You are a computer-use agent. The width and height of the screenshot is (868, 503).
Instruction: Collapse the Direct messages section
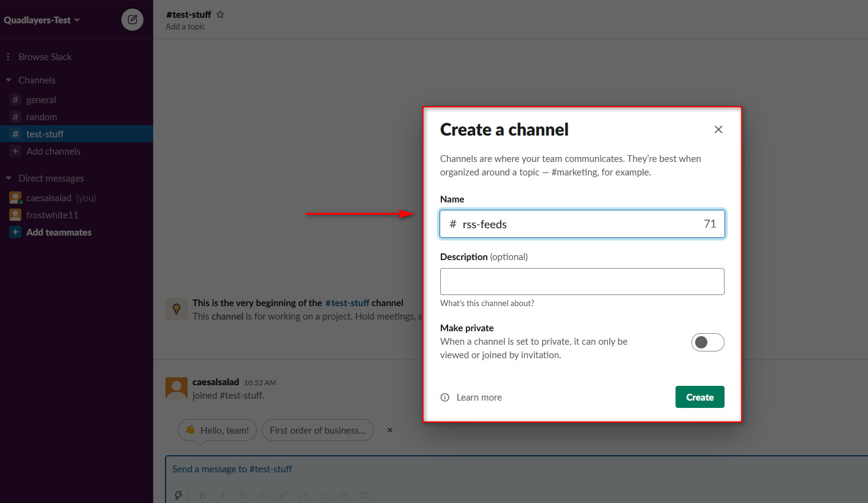pos(9,179)
